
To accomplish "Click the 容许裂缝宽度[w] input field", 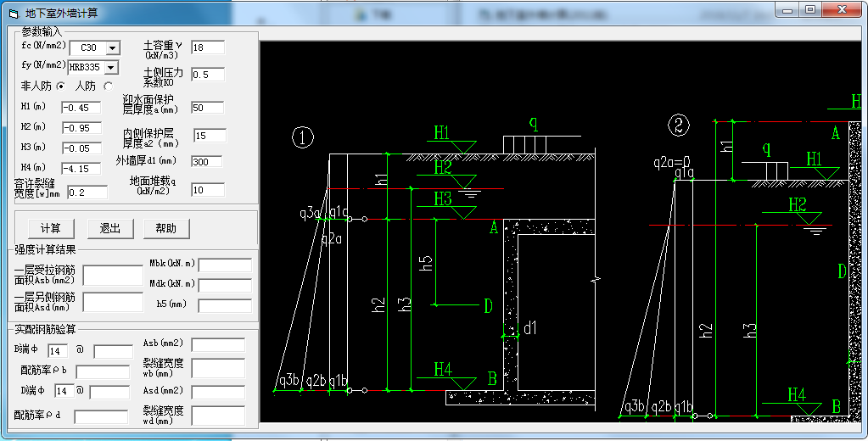I will (x=87, y=193).
